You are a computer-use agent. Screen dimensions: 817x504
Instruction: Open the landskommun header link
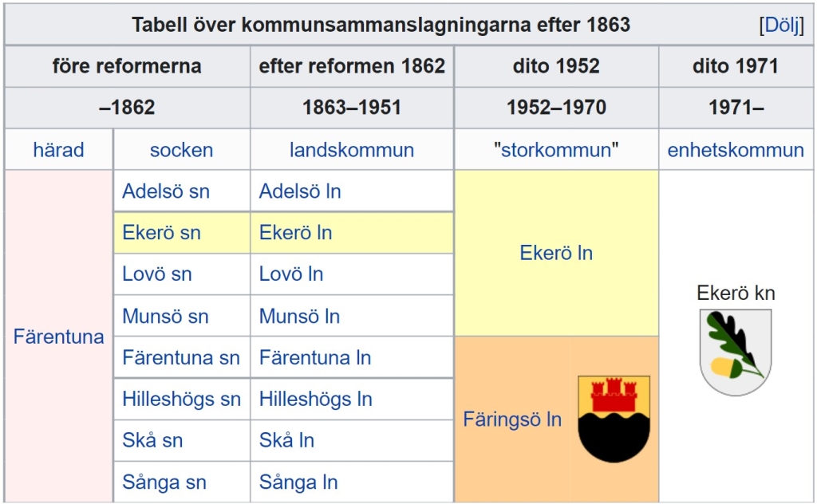[x=352, y=150]
